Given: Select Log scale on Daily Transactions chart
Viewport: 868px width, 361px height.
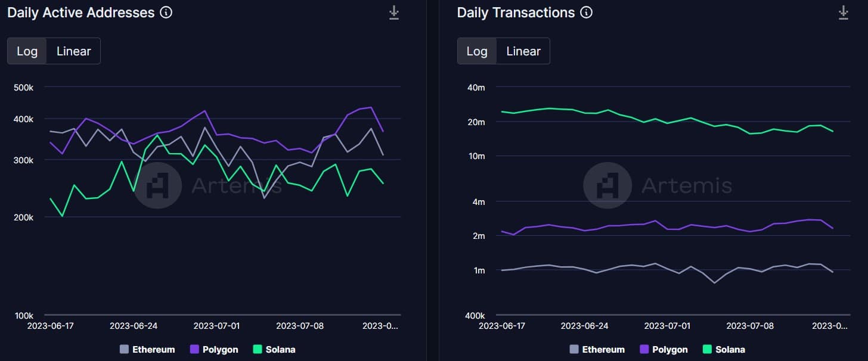Looking at the screenshot, I should pyautogui.click(x=477, y=51).
